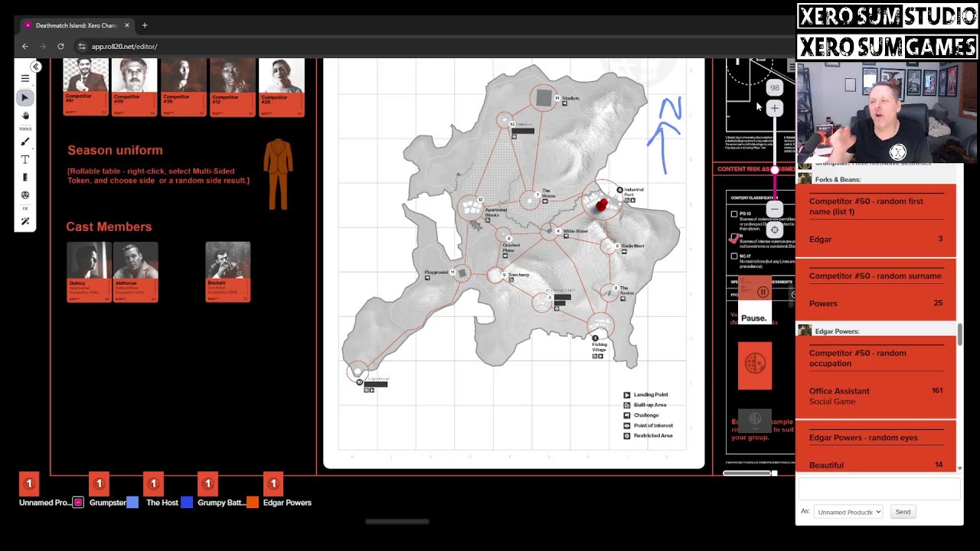Click roll result 'Powers' in chat
The width and height of the screenshot is (980, 551).
823,304
